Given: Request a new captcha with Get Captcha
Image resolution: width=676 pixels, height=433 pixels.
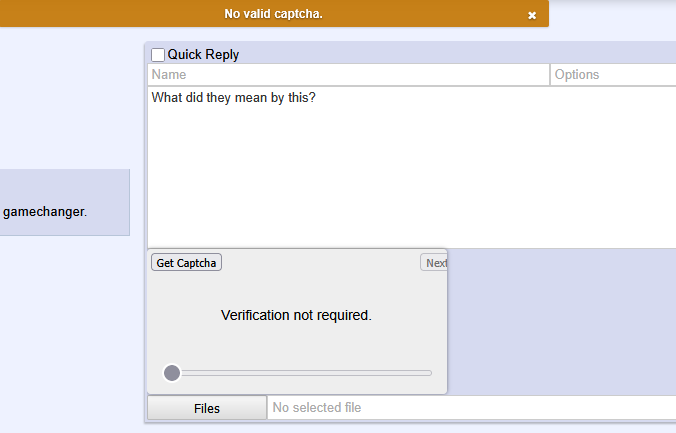Looking at the screenshot, I should coord(186,263).
